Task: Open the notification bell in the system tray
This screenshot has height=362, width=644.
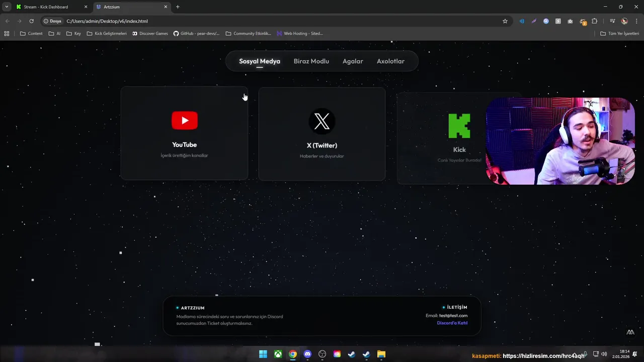Action: (x=635, y=354)
